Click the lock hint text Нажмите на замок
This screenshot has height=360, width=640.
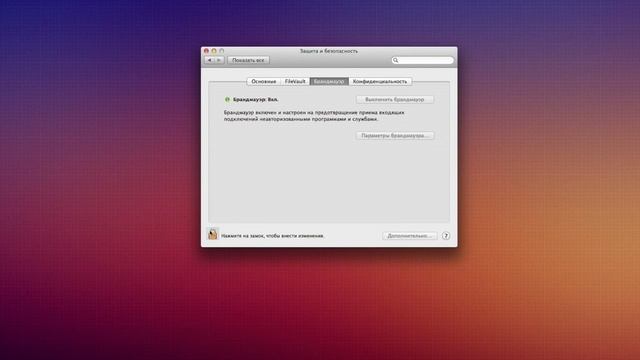(x=273, y=236)
